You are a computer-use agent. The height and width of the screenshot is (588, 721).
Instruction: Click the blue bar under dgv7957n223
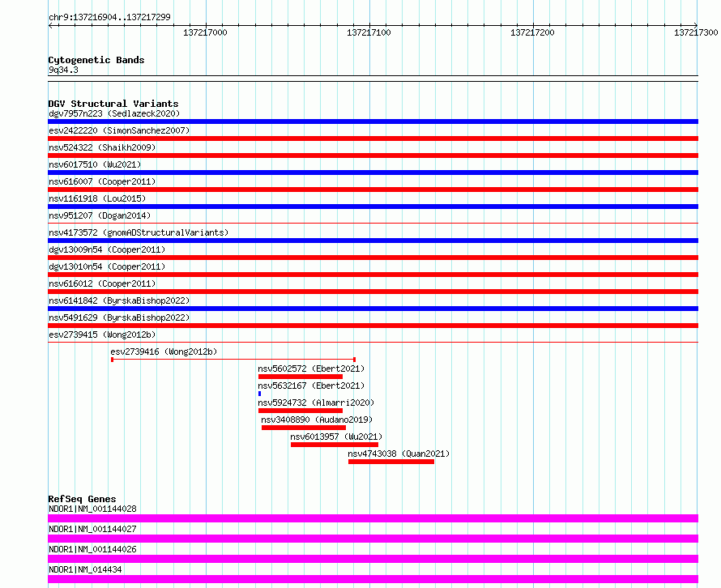tap(373, 121)
